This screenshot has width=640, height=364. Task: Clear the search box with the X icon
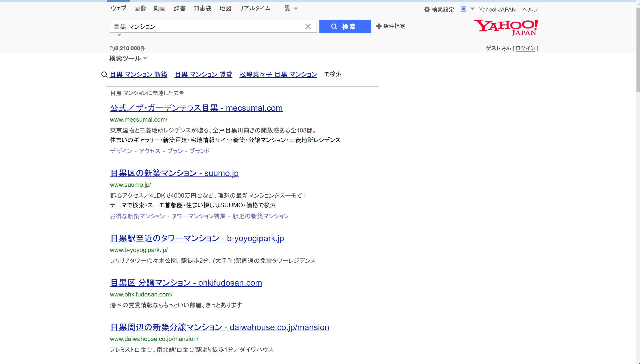tap(308, 26)
